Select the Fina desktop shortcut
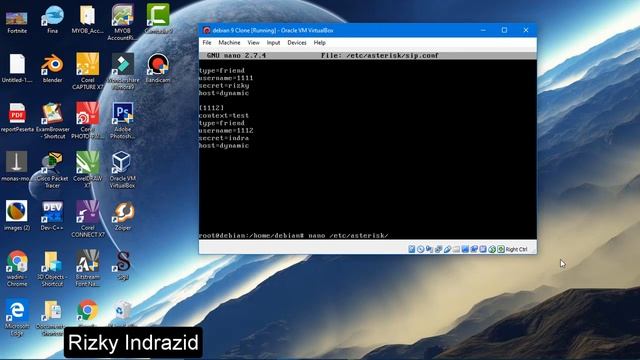Screen dimensions: 640x360 52,20
